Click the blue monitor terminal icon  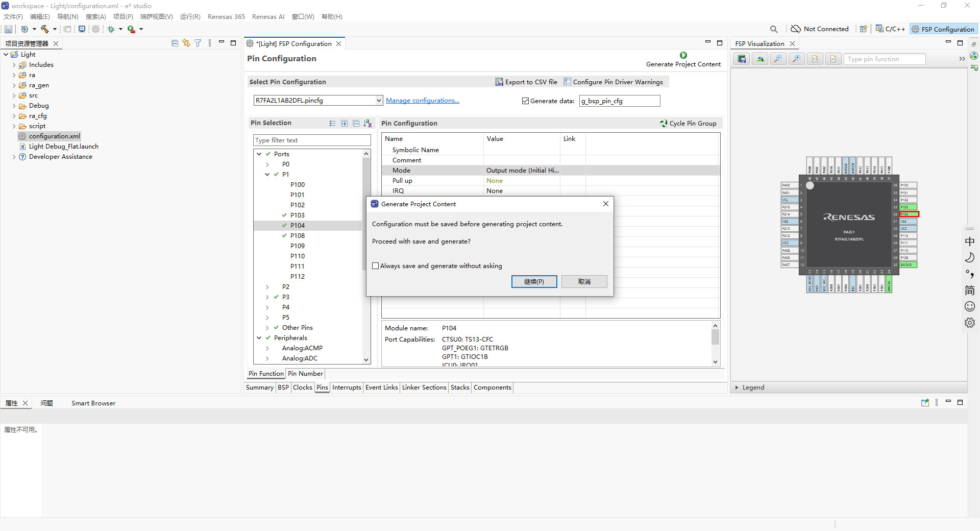(x=82, y=29)
